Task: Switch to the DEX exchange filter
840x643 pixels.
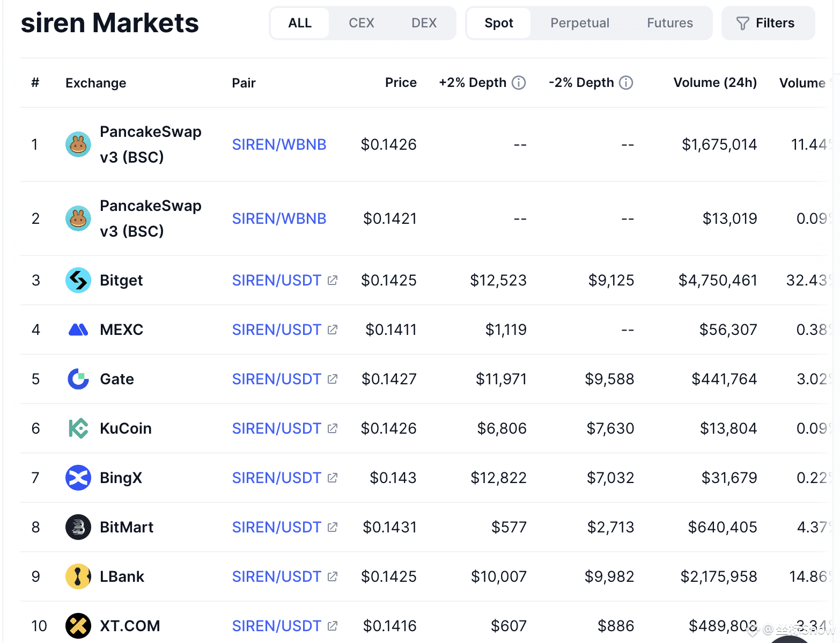Action: tap(424, 23)
